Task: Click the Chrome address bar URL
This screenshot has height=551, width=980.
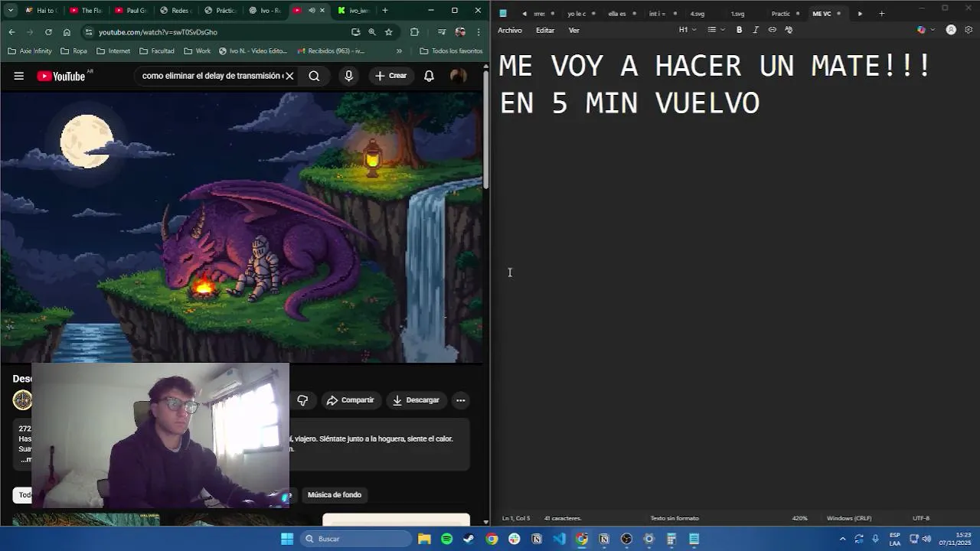Action: pyautogui.click(x=158, y=32)
